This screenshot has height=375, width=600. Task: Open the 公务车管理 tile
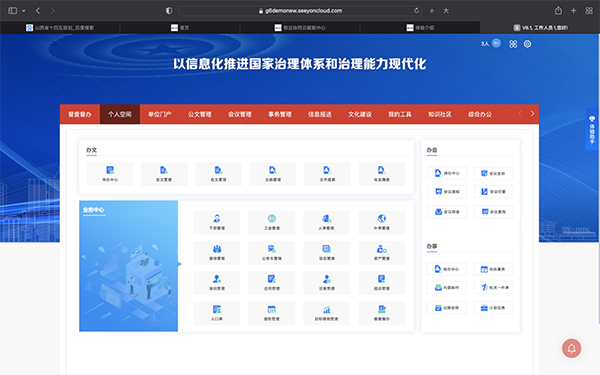coord(272,253)
